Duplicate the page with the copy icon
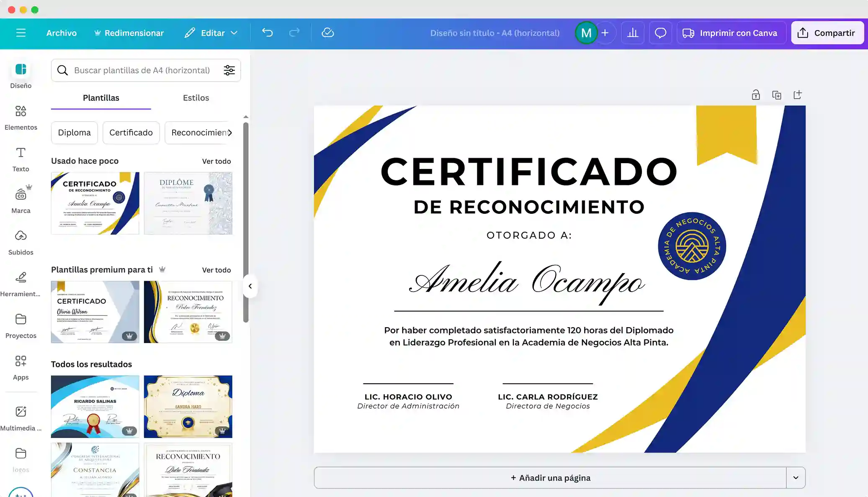The image size is (868, 497). (x=776, y=95)
